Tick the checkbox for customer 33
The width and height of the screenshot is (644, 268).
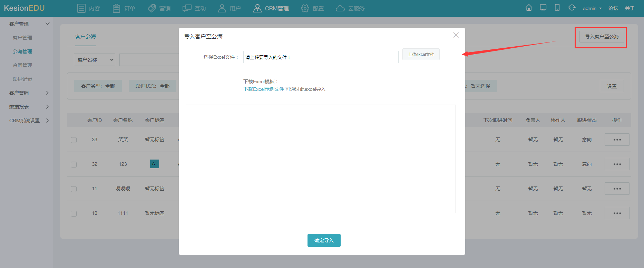tap(74, 140)
